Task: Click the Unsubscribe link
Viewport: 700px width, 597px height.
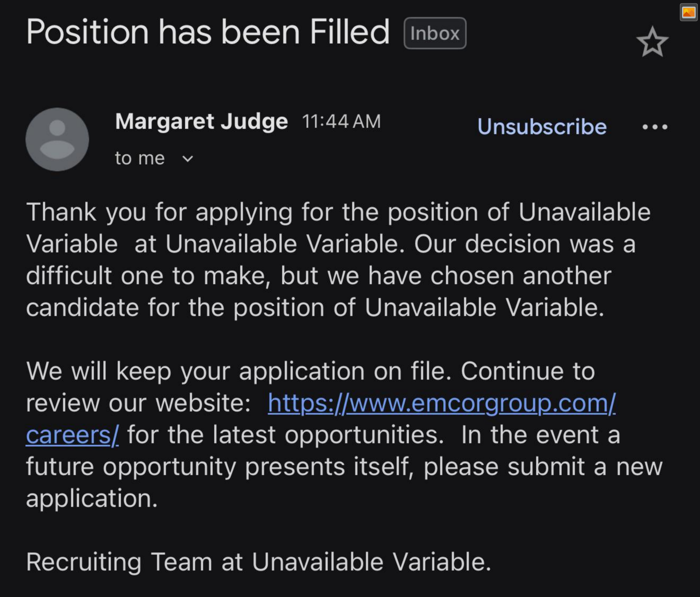Action: pos(542,127)
